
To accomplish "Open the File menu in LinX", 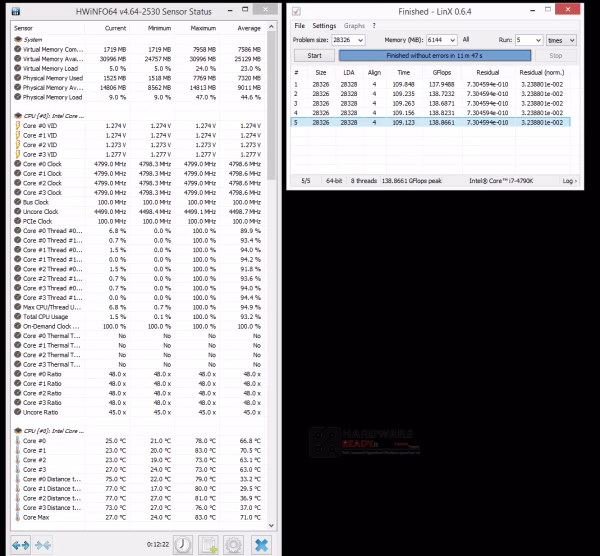I will [x=300, y=26].
